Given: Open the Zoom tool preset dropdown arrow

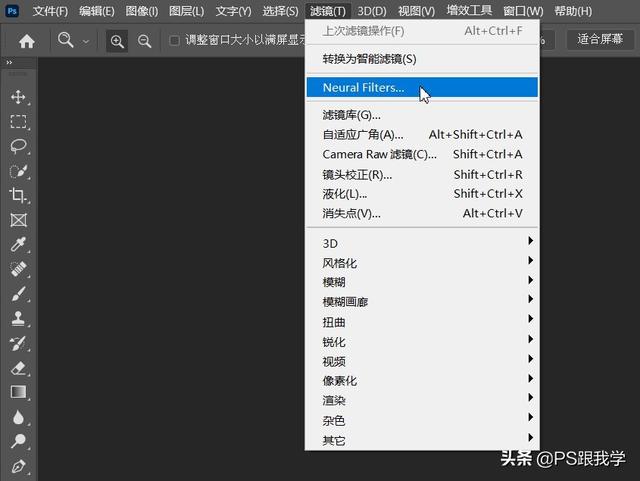Looking at the screenshot, I should pos(86,41).
